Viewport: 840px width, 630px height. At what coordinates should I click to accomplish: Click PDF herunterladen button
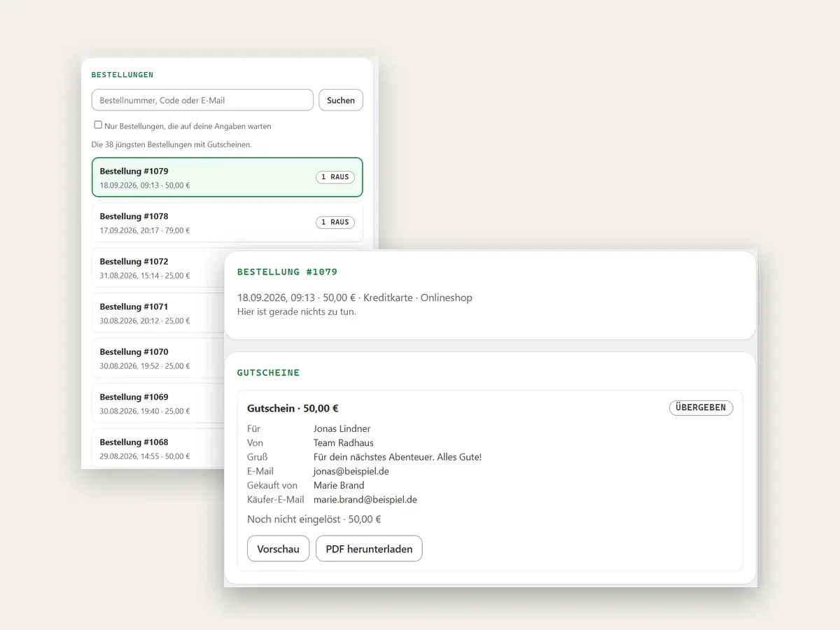click(x=369, y=549)
